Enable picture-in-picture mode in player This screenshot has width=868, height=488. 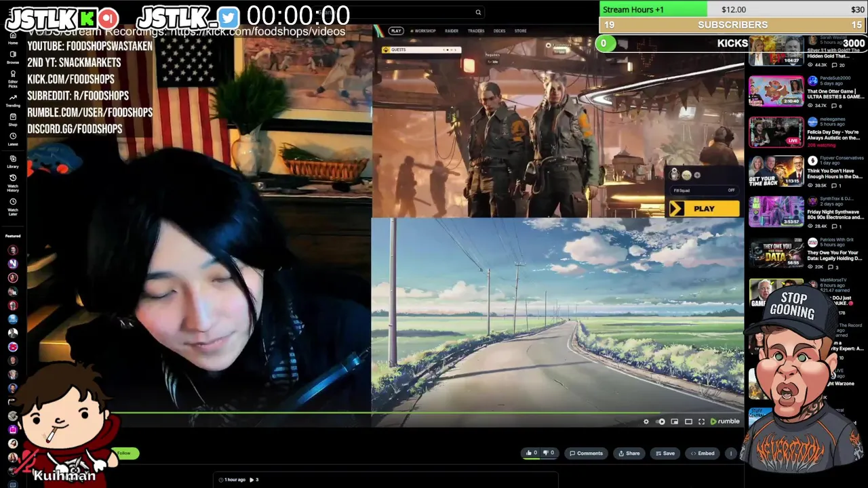coord(674,422)
